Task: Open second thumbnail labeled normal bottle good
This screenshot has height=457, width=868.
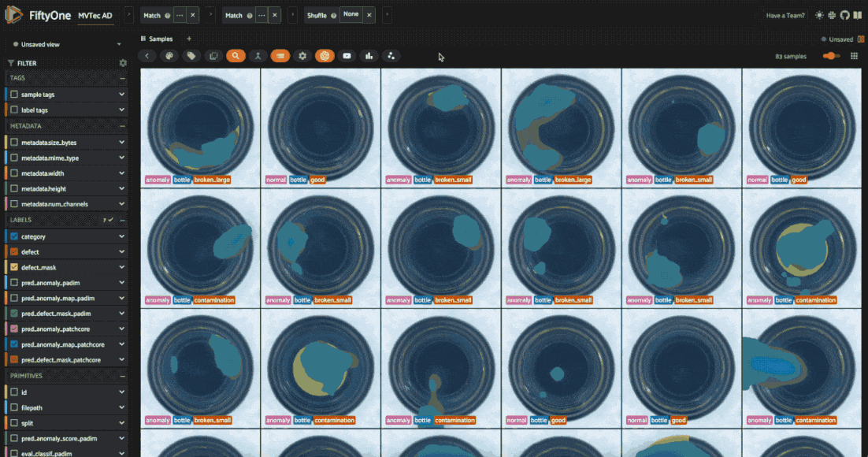Action: pos(321,128)
